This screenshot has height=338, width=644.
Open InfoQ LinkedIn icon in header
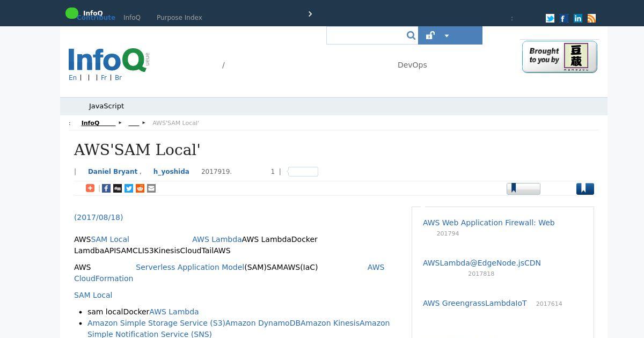(578, 18)
